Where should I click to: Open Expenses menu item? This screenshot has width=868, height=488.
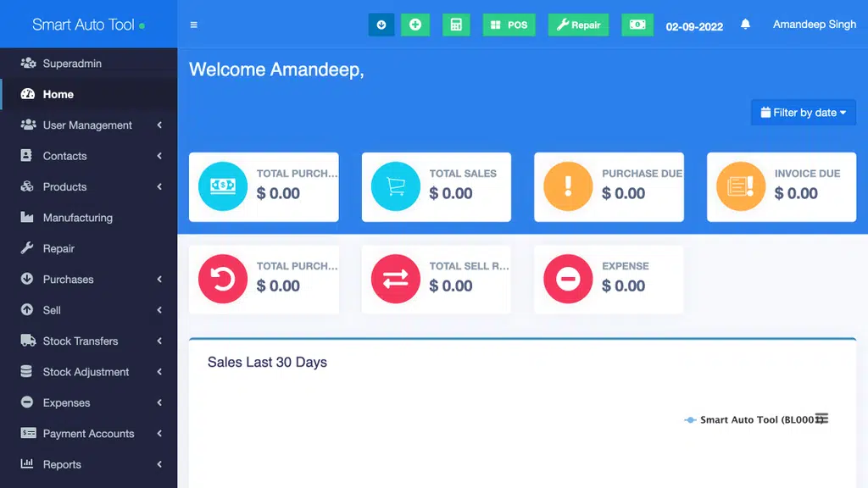pos(88,402)
